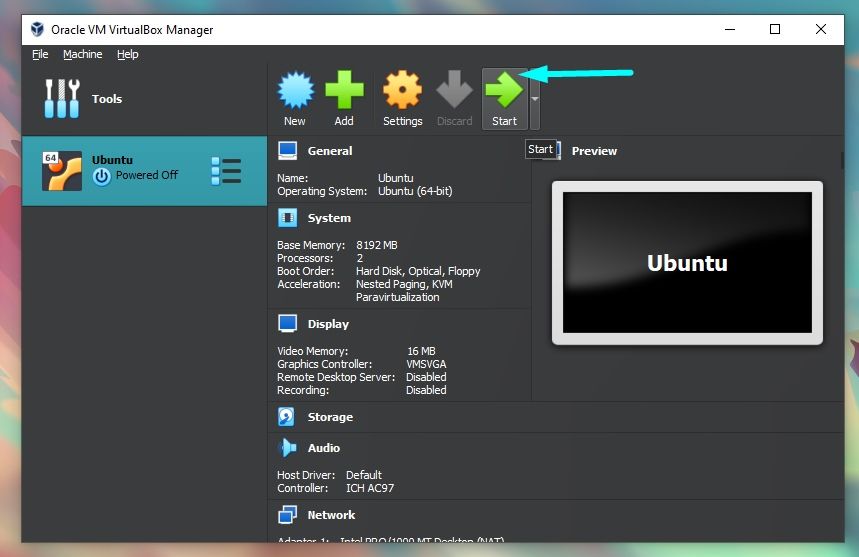Screen dimensions: 859x557
Task: Open the Network settings heading link
Action: [331, 515]
